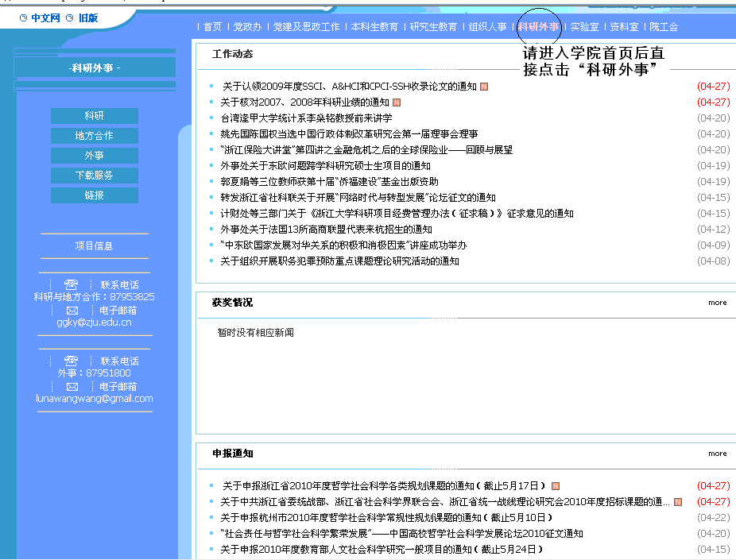Open notice 关于申报2010年度教育部人文社会科学研究一般项目的通知
Screen dimensions: 736x560
point(382,550)
